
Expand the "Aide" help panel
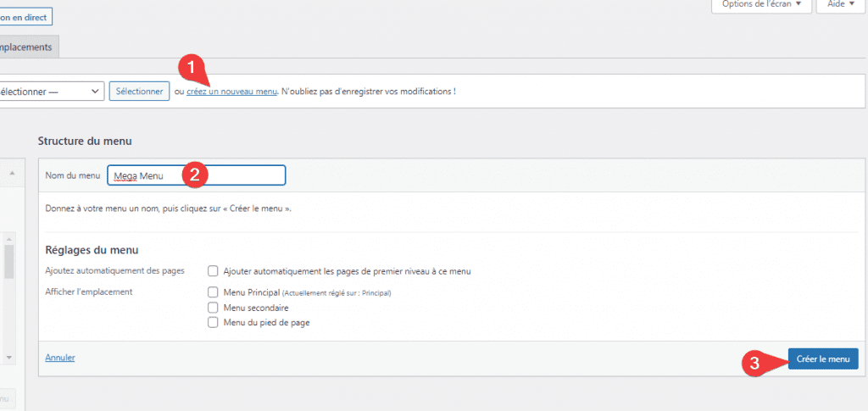click(x=841, y=5)
